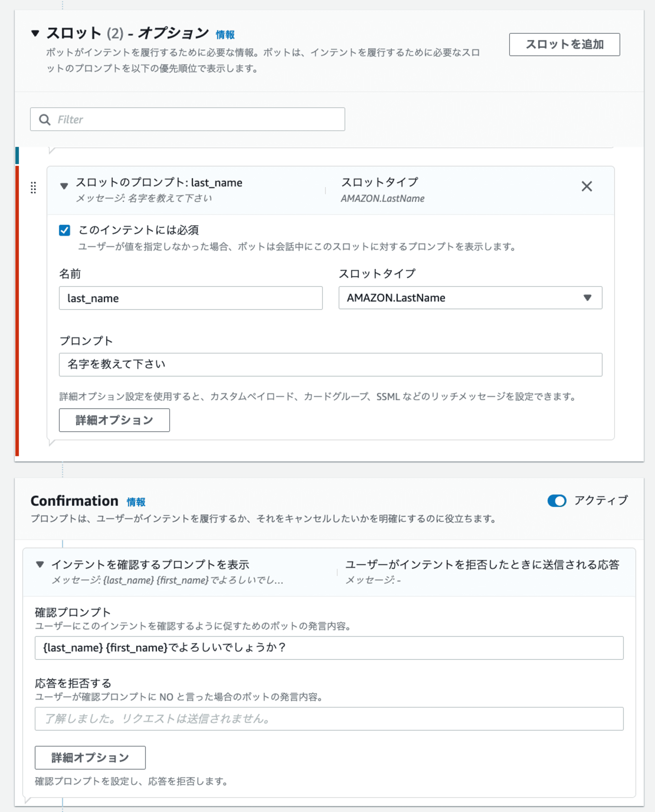655x812 pixels.
Task: Collapse the スロット (2) section triangle
Action: point(35,33)
